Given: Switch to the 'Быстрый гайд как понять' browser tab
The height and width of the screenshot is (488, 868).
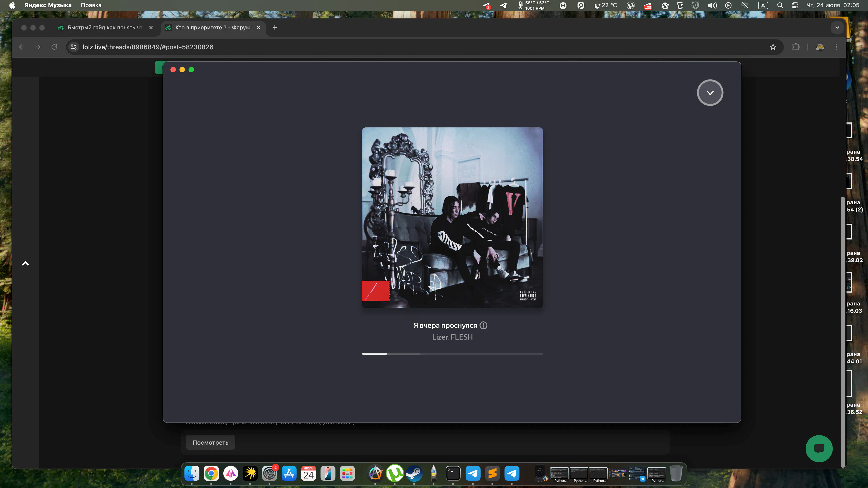Looking at the screenshot, I should click(105, 28).
